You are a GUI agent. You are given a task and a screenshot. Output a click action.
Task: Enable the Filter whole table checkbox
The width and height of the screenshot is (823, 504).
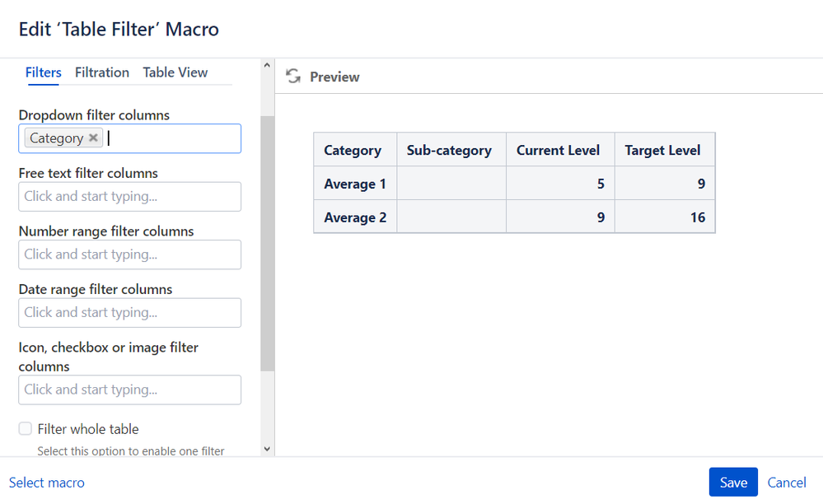point(26,428)
